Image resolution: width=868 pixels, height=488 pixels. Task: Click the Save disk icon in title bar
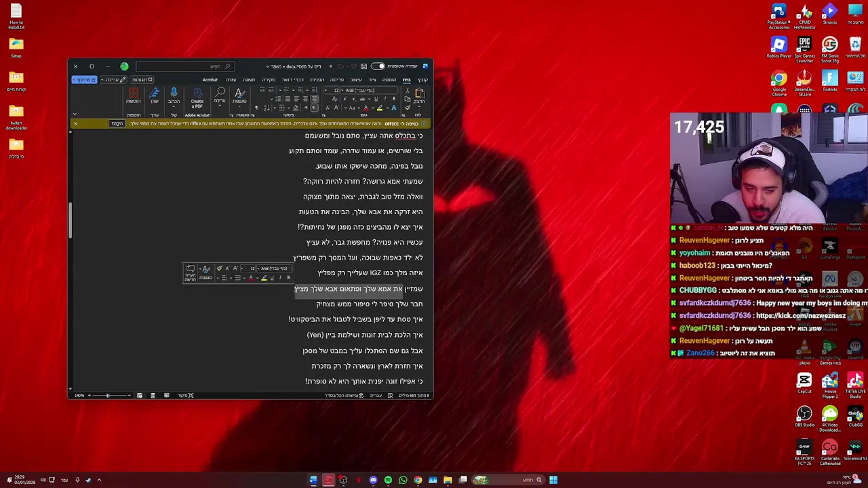coord(363,66)
